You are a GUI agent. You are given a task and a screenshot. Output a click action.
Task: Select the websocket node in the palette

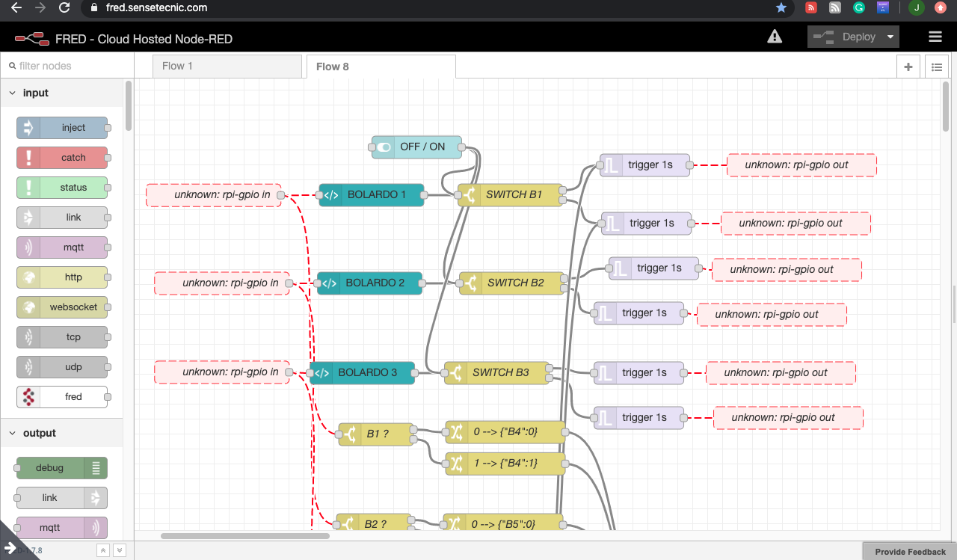[63, 307]
